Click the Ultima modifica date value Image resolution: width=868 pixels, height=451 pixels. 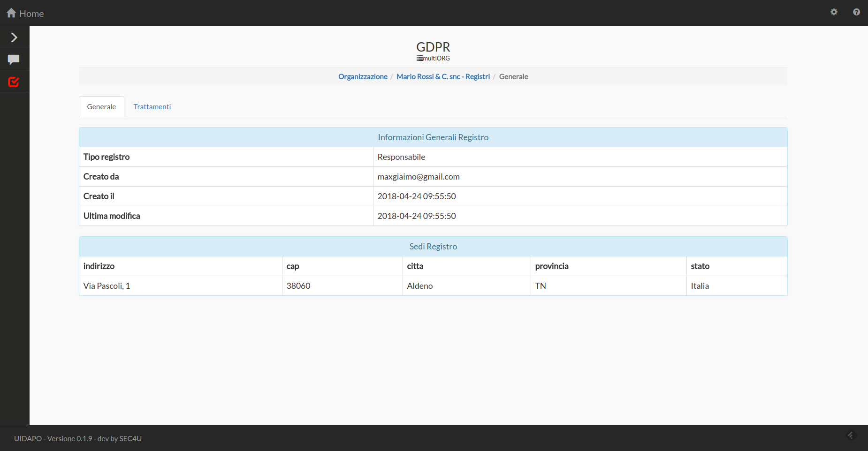(417, 216)
